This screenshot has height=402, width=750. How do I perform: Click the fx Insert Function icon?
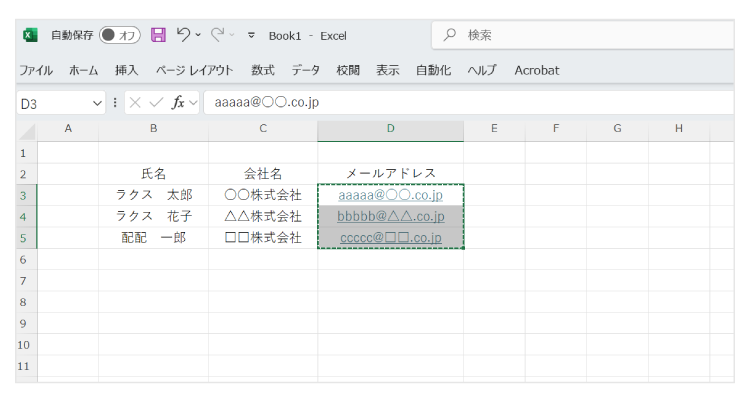(178, 102)
